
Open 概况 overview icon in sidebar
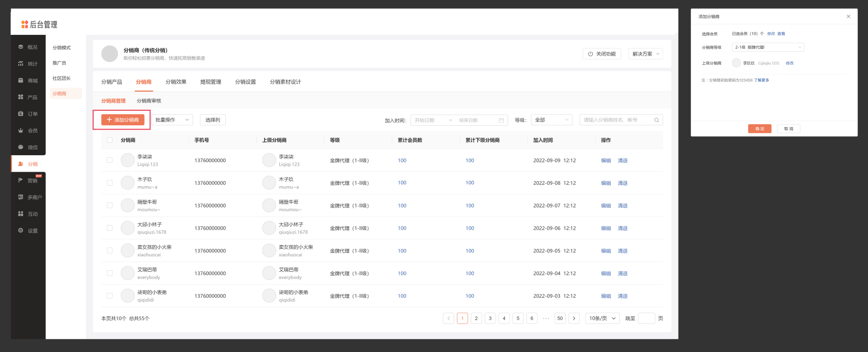(x=21, y=47)
